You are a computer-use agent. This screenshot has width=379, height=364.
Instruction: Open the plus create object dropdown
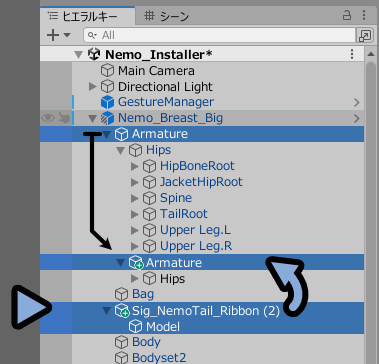tap(59, 35)
